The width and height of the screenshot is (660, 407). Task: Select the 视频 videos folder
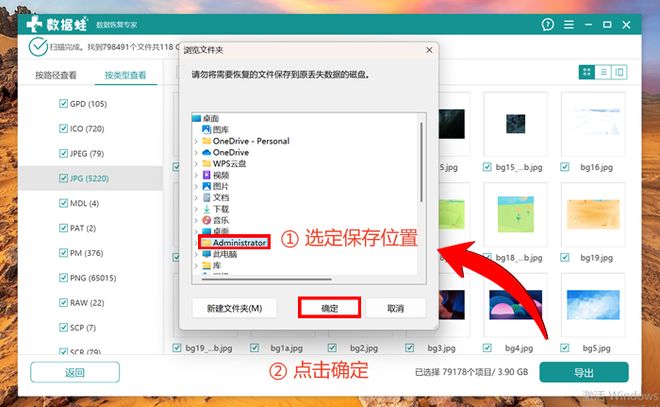pyautogui.click(x=216, y=175)
